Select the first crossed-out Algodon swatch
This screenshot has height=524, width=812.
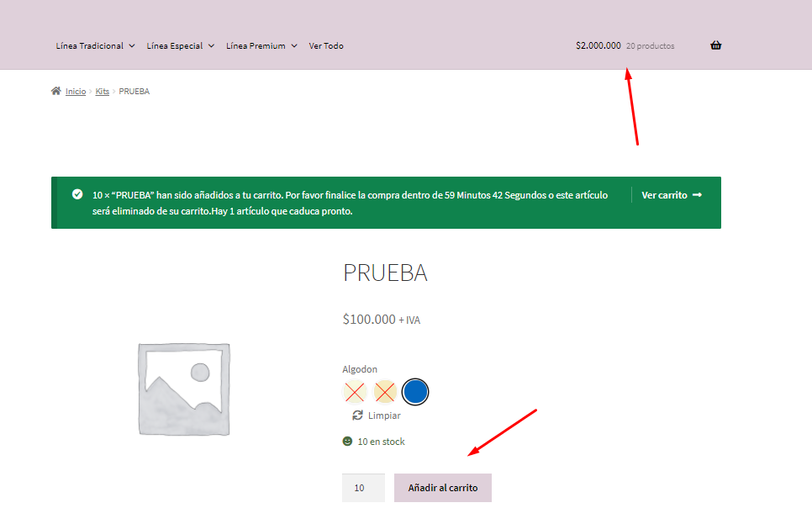coord(356,391)
